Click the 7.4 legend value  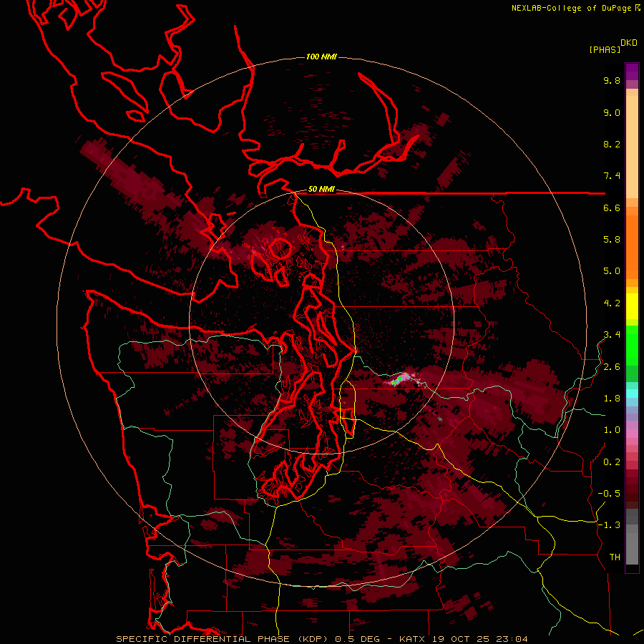tap(612, 176)
